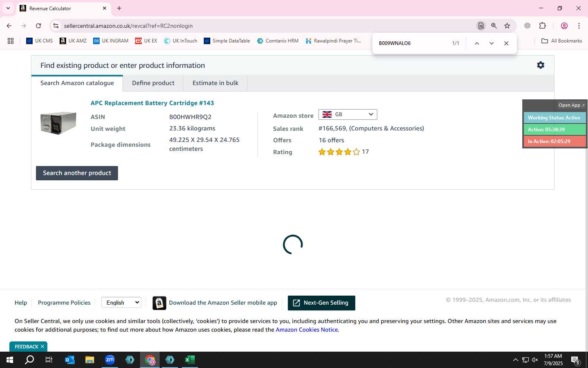Expand the Amazon store GB dropdown
588x368 pixels.
coord(347,114)
